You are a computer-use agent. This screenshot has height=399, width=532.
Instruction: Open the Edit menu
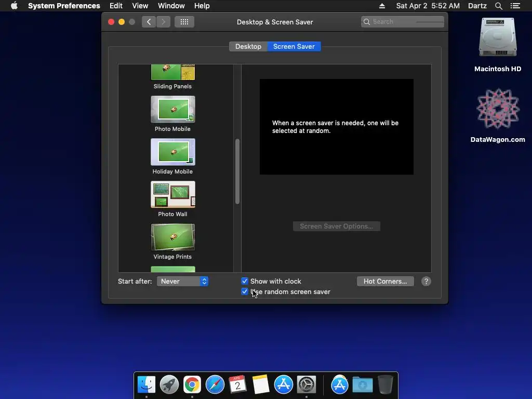point(116,6)
